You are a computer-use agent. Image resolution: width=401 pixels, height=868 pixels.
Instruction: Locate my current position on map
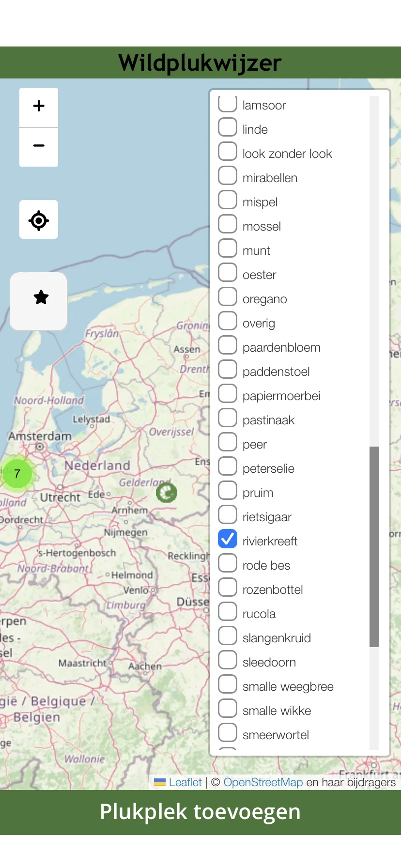point(39,220)
